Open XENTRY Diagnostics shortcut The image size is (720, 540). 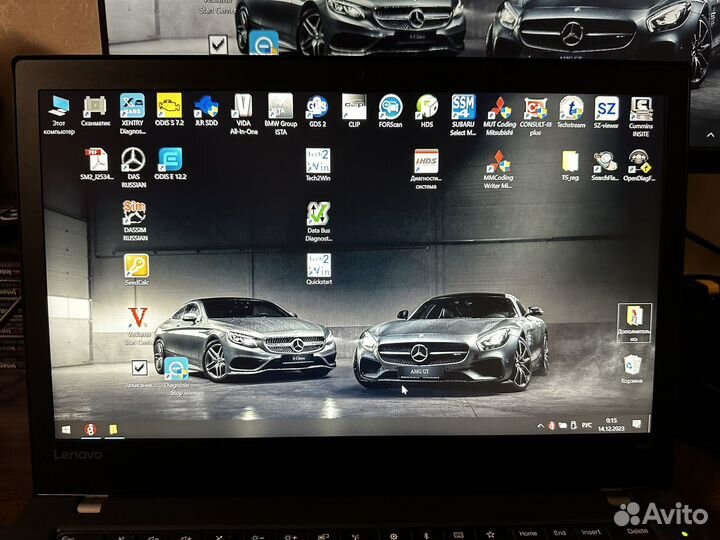(132, 114)
